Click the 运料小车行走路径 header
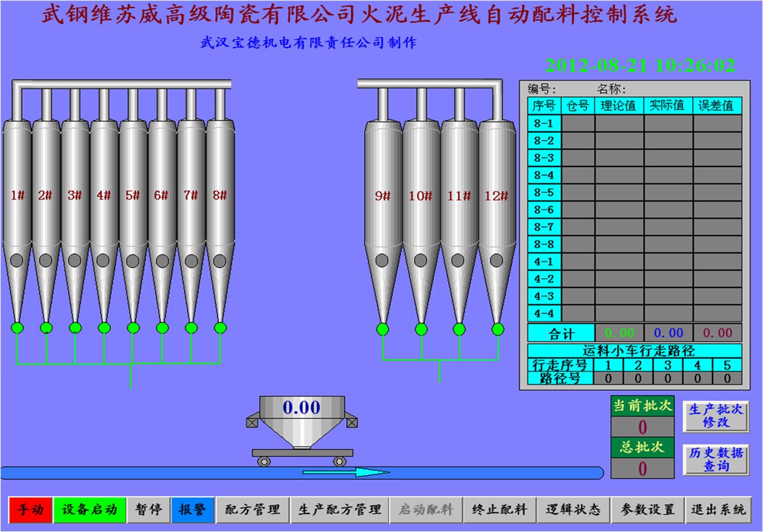 pyautogui.click(x=635, y=351)
